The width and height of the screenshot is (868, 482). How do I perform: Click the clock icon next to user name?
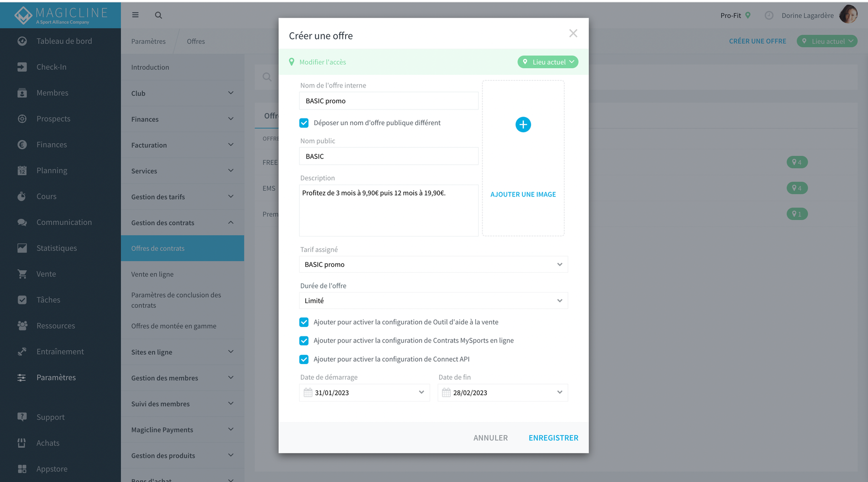[x=769, y=16]
